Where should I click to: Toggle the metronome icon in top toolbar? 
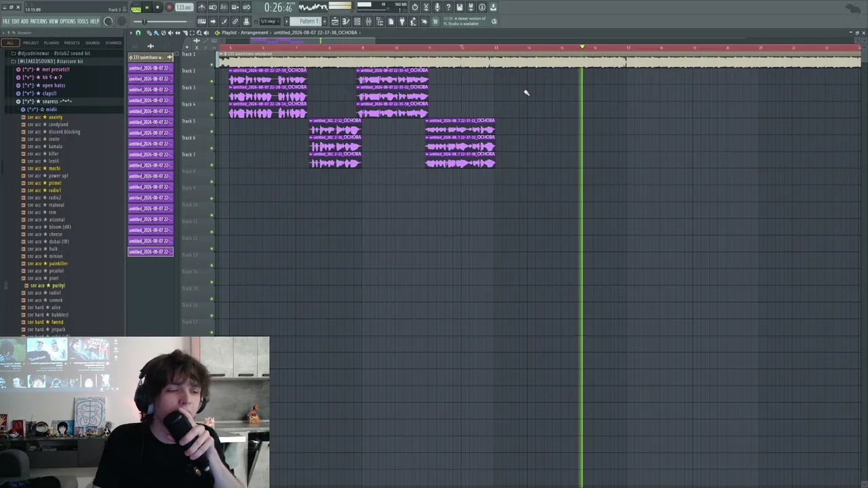(x=201, y=7)
